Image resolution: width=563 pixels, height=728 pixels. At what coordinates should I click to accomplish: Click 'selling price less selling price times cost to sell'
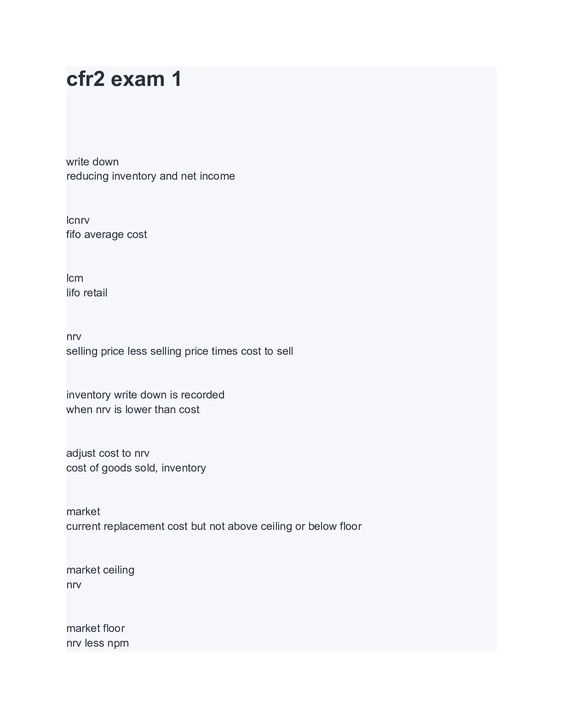click(x=180, y=351)
